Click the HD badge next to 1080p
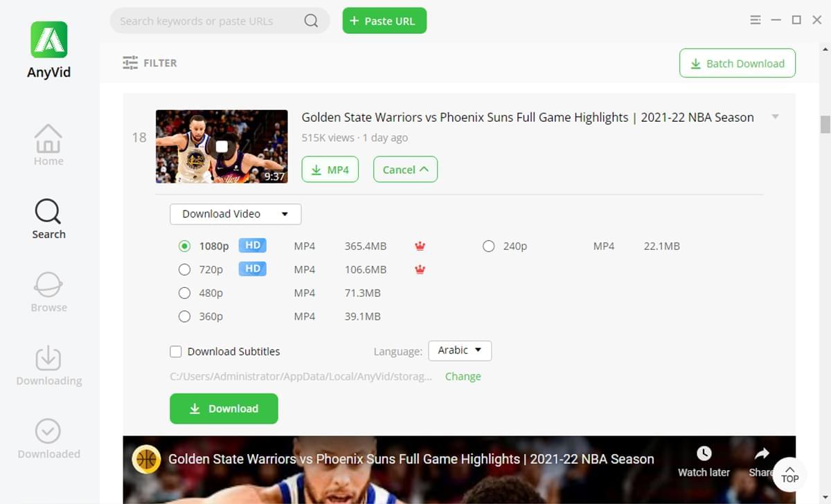 point(253,245)
